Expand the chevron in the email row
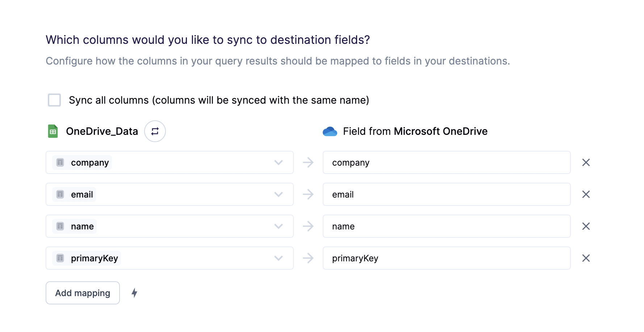 click(x=279, y=194)
